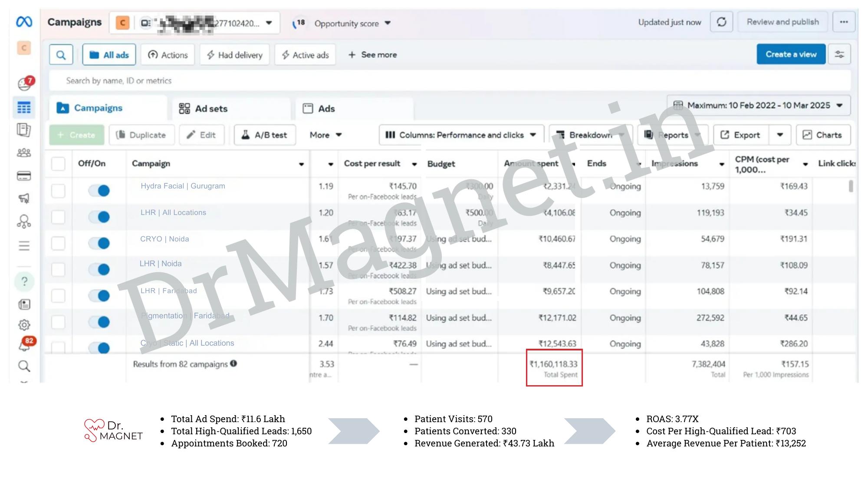868x489 pixels.
Task: Switch to the Ads tab
Action: (x=355, y=109)
